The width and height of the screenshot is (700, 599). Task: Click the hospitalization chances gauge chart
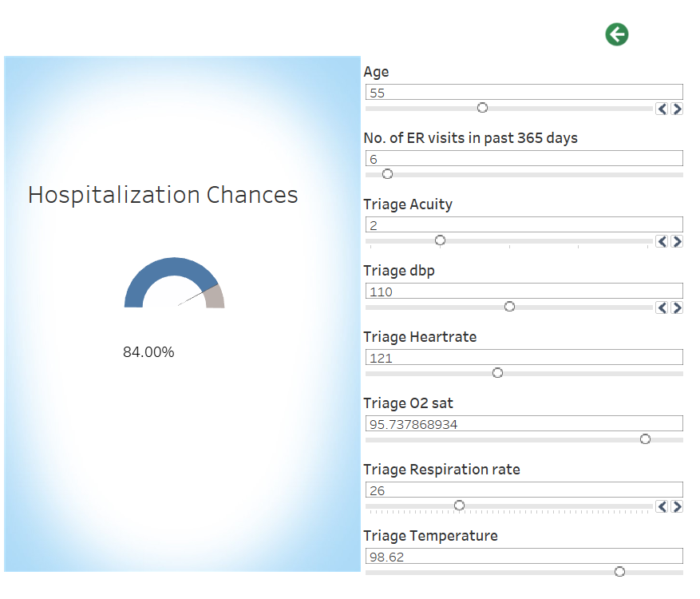pyautogui.click(x=174, y=282)
